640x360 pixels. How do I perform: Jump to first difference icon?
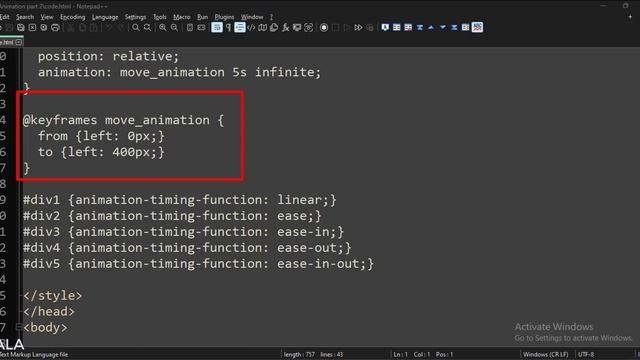tap(420, 27)
